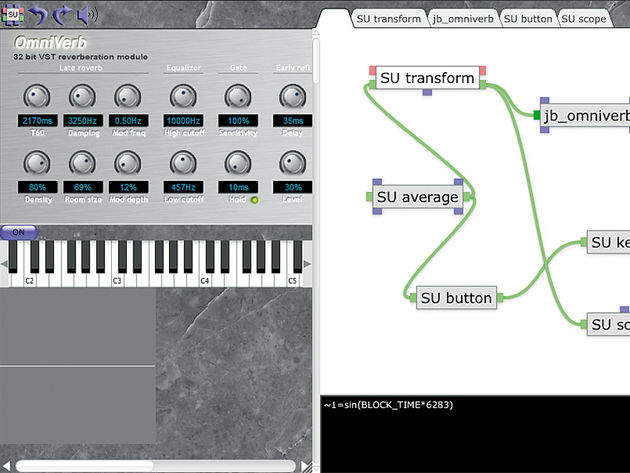The width and height of the screenshot is (630, 473).
Task: Click the left arrow of bottom scrollbar
Action: pyautogui.click(x=6, y=466)
